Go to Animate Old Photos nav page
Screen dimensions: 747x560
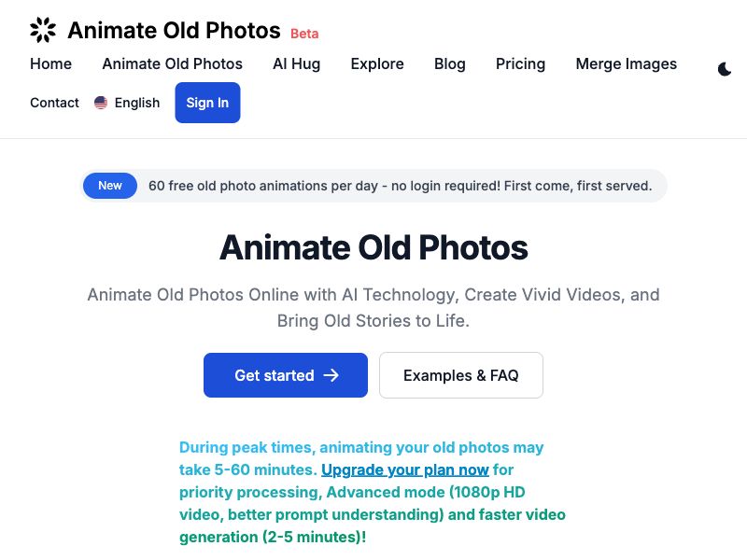(172, 63)
